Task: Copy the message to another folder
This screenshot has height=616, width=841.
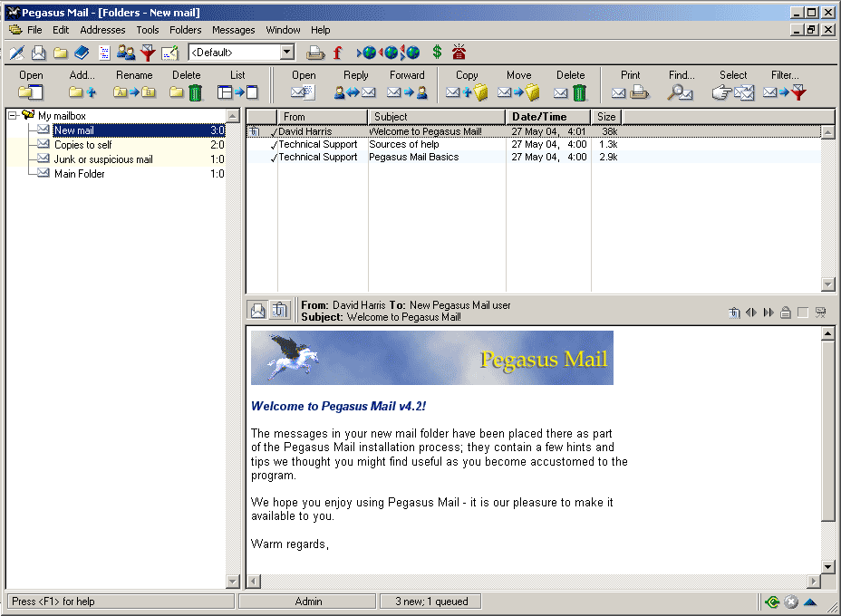Action: (x=467, y=85)
